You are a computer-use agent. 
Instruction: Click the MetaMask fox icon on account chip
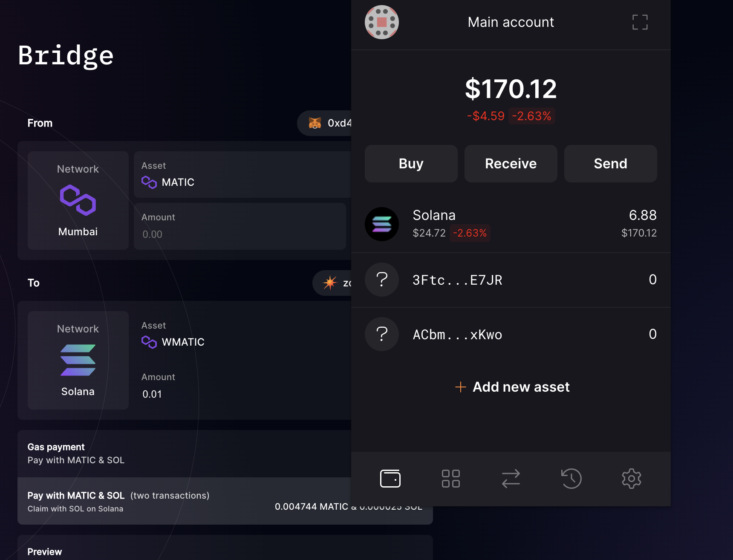click(x=315, y=123)
